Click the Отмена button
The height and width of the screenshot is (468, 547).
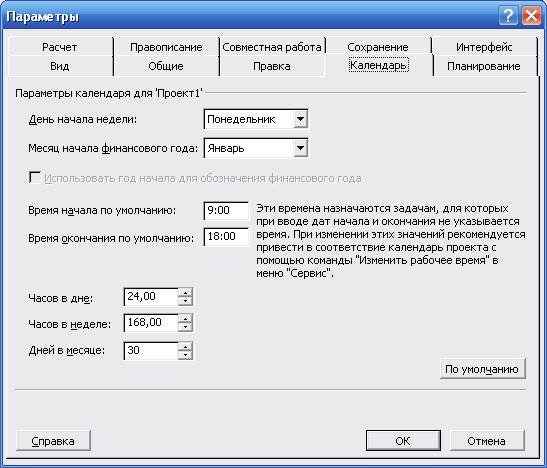(x=487, y=441)
